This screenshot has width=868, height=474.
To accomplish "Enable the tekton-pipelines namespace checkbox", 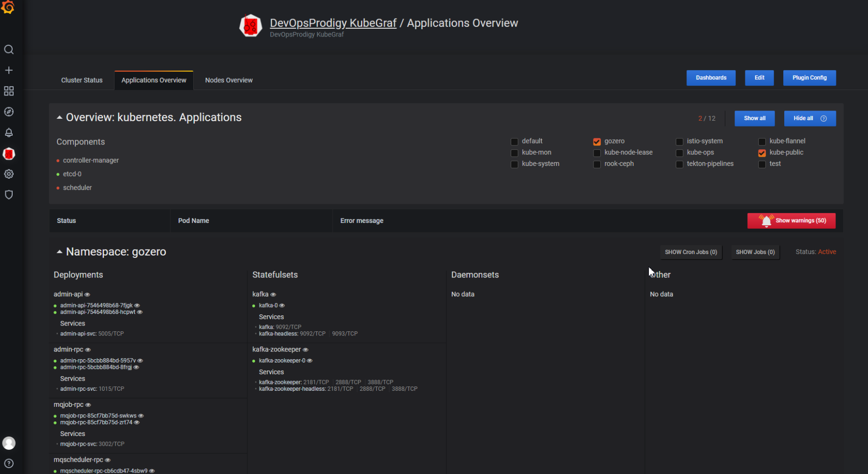I will (679, 164).
